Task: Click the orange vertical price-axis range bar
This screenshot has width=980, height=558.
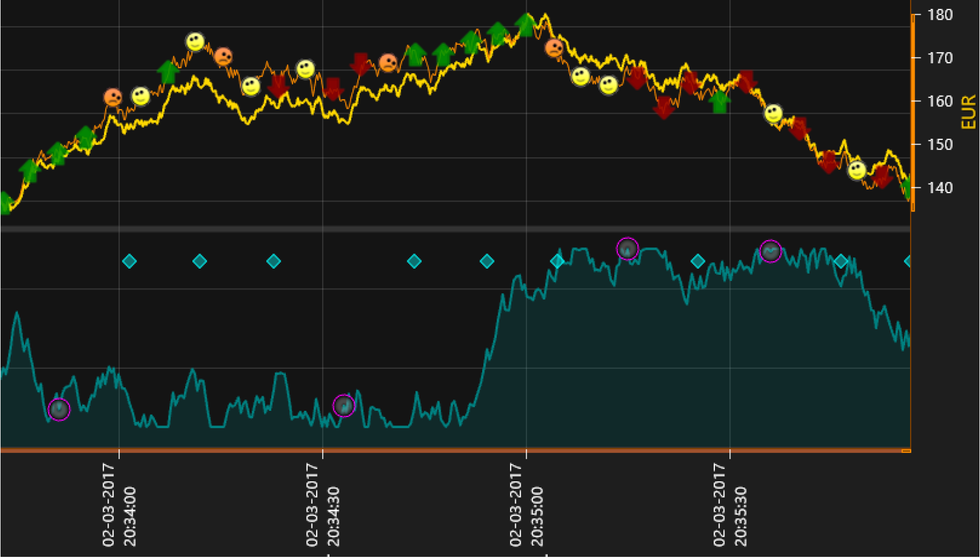Action: tap(913, 112)
